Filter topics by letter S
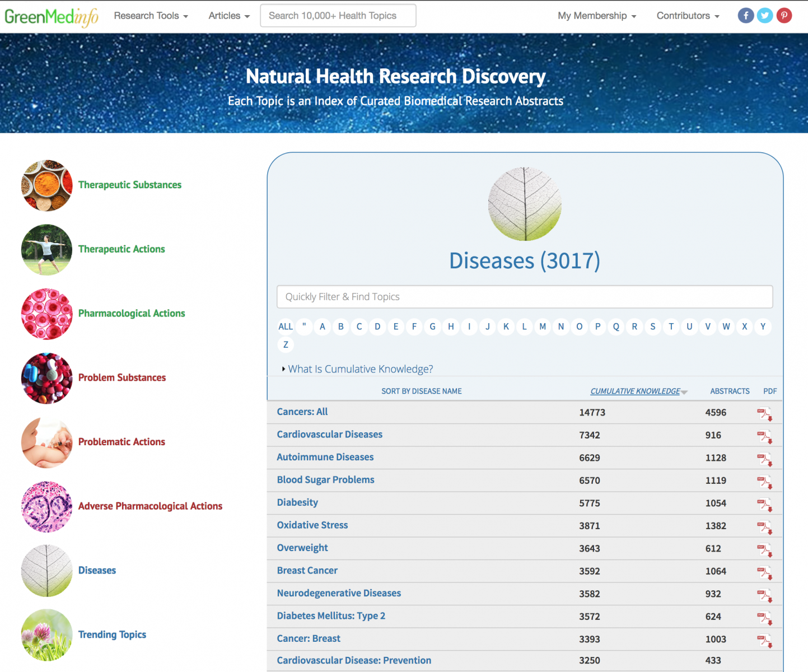The height and width of the screenshot is (672, 808). (653, 326)
